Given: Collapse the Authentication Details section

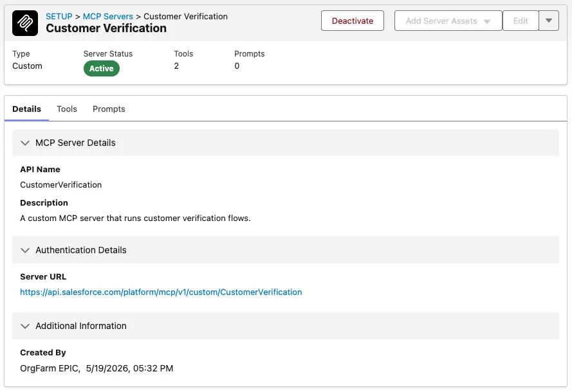Looking at the screenshot, I should coord(285,250).
